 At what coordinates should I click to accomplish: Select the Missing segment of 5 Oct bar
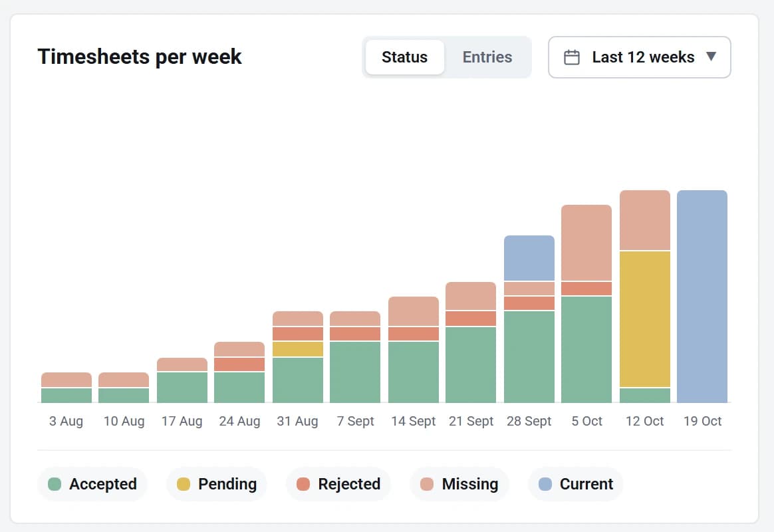tap(586, 243)
